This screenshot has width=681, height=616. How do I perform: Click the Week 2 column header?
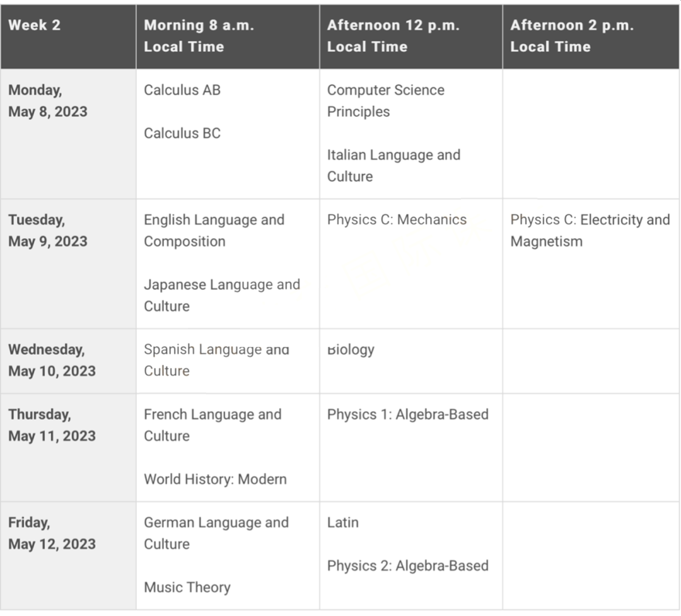[x=35, y=26]
